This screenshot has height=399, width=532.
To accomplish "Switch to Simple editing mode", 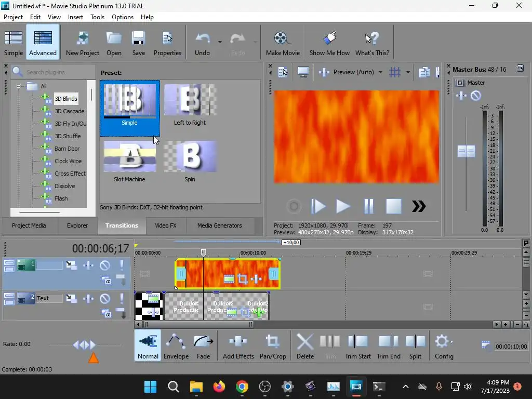I will 14,43.
